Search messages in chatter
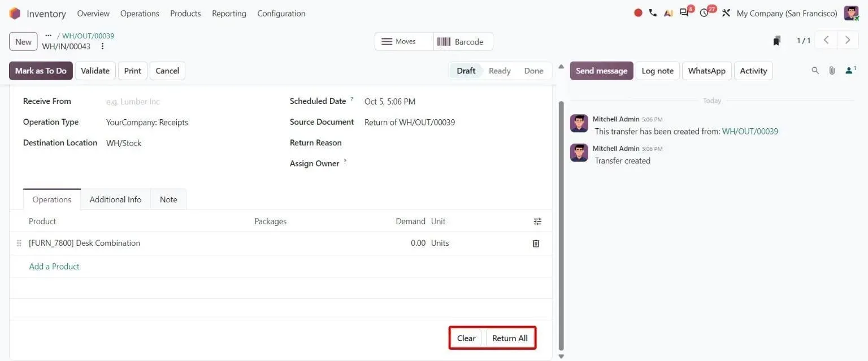868x361 pixels. click(x=815, y=71)
